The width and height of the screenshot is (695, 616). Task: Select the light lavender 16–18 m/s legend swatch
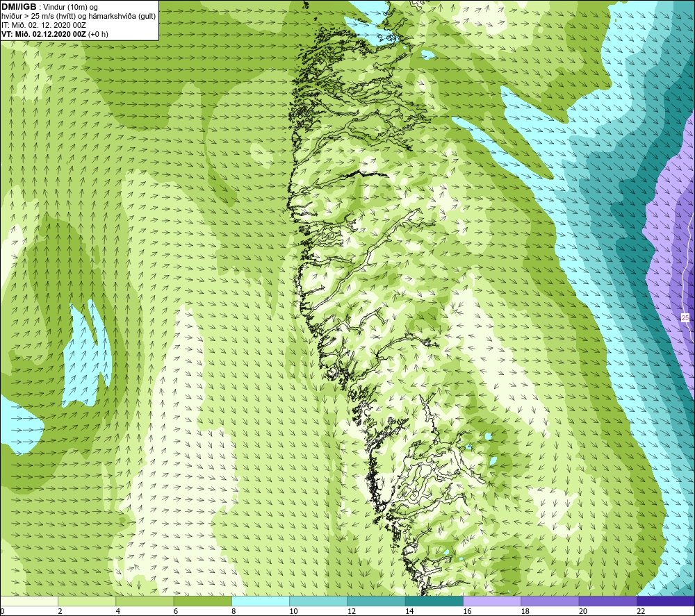(492, 601)
